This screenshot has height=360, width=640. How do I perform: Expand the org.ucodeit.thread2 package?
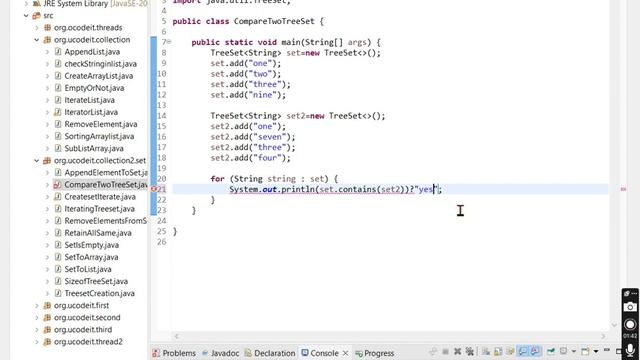pos(37,342)
